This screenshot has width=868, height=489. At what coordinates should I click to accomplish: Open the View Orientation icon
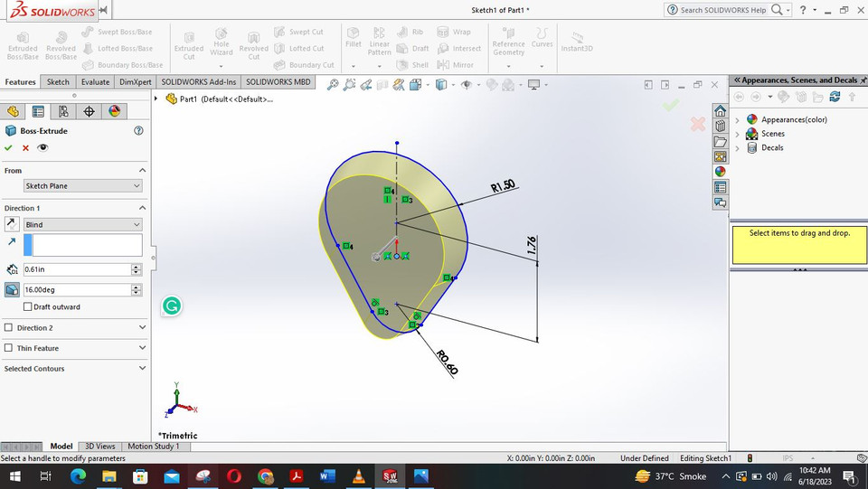416,85
